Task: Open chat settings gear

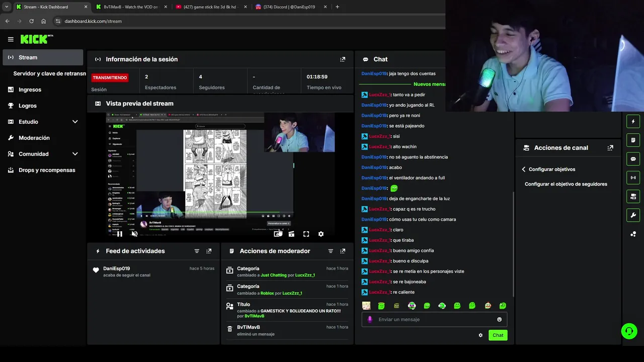Action: [x=480, y=335]
